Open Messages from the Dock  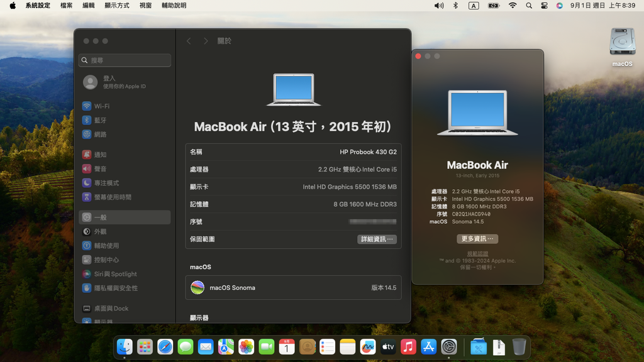tap(186, 347)
